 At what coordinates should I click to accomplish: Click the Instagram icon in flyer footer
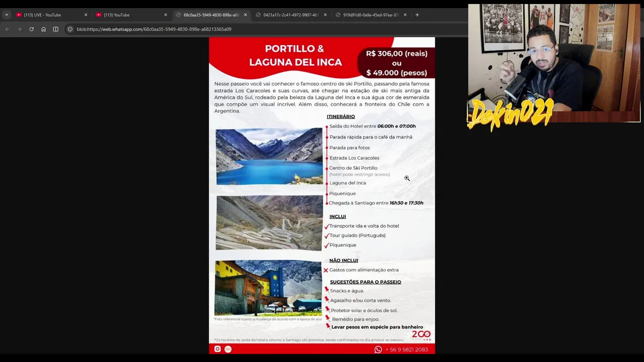(x=217, y=349)
